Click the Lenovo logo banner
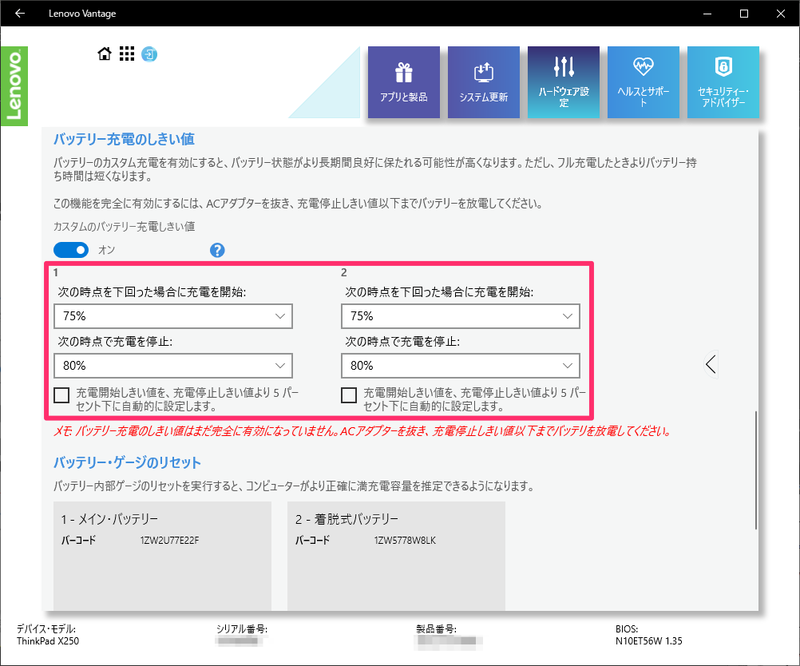This screenshot has height=666, width=800. (14, 86)
